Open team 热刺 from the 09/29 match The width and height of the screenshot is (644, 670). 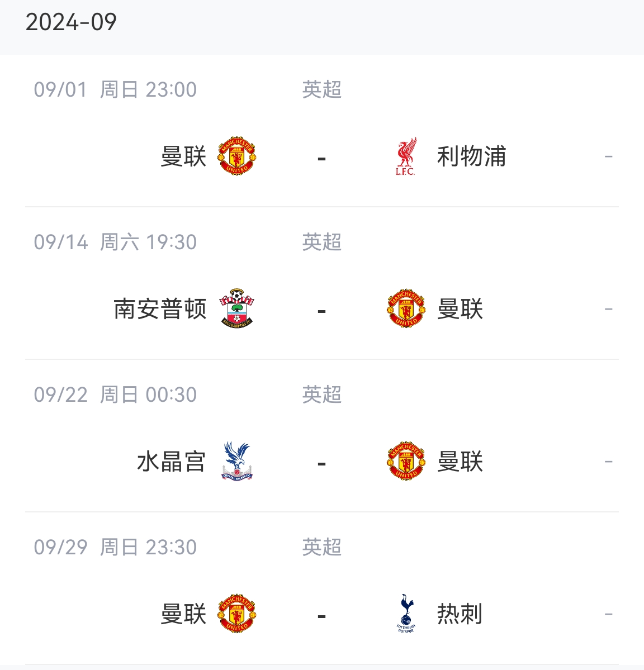coord(460,614)
